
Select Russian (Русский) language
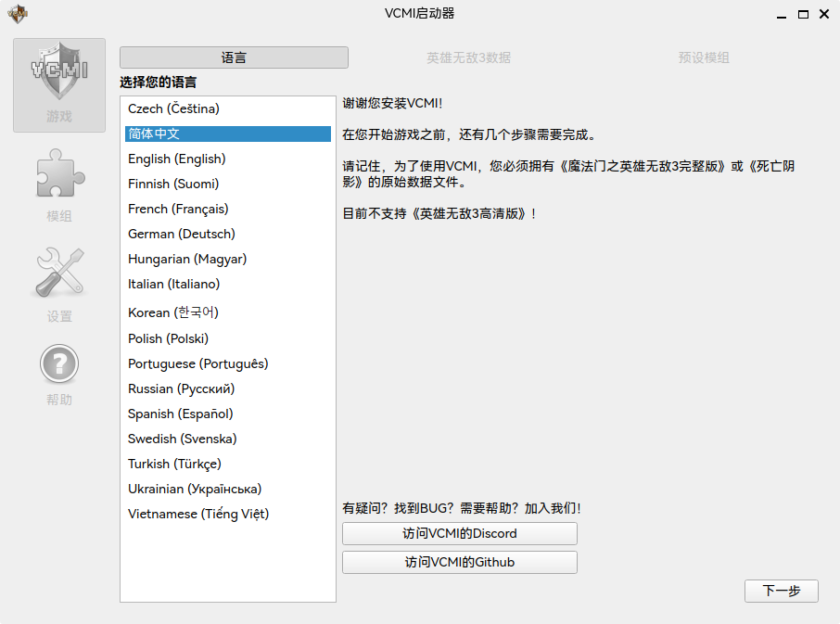pyautogui.click(x=228, y=388)
